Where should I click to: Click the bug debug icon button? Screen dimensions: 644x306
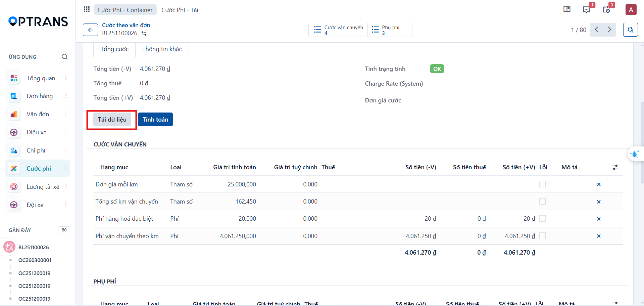pos(631,30)
